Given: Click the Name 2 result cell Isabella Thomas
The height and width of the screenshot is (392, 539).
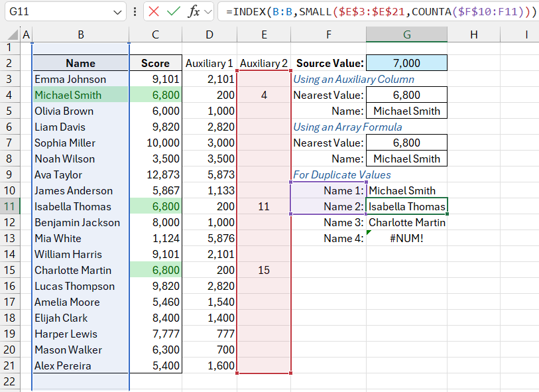Looking at the screenshot, I should 406,206.
